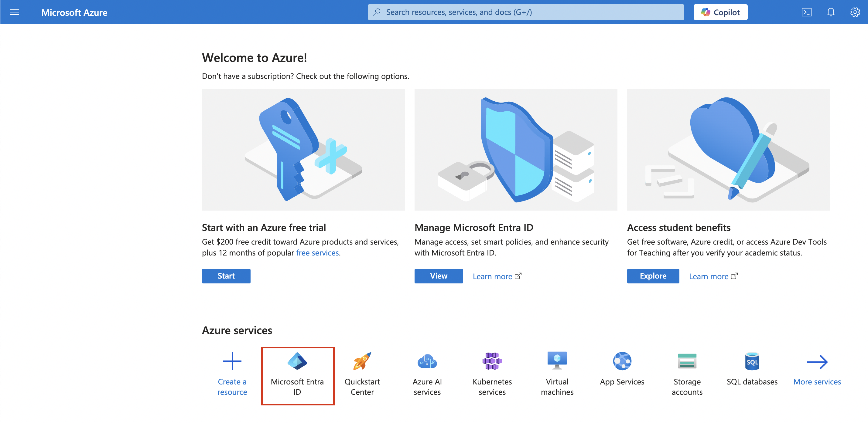Screen dimensions: 868x423
Task: Open the free services link
Action: [317, 252]
